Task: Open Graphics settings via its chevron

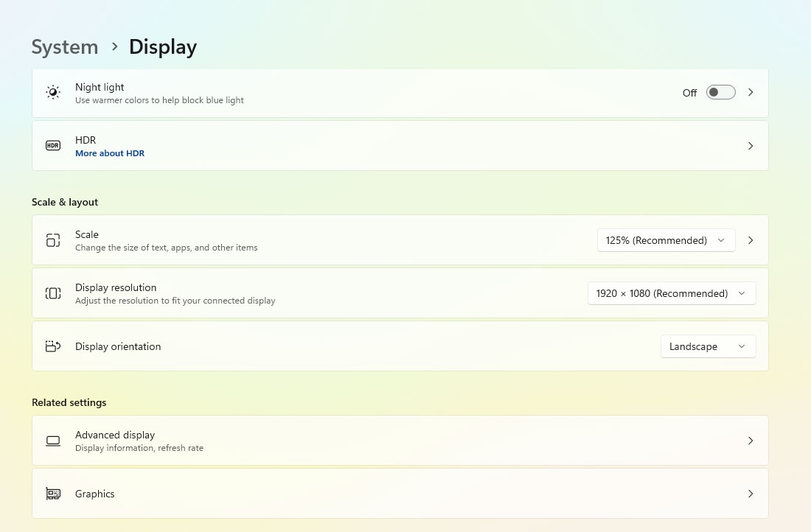Action: 751,494
